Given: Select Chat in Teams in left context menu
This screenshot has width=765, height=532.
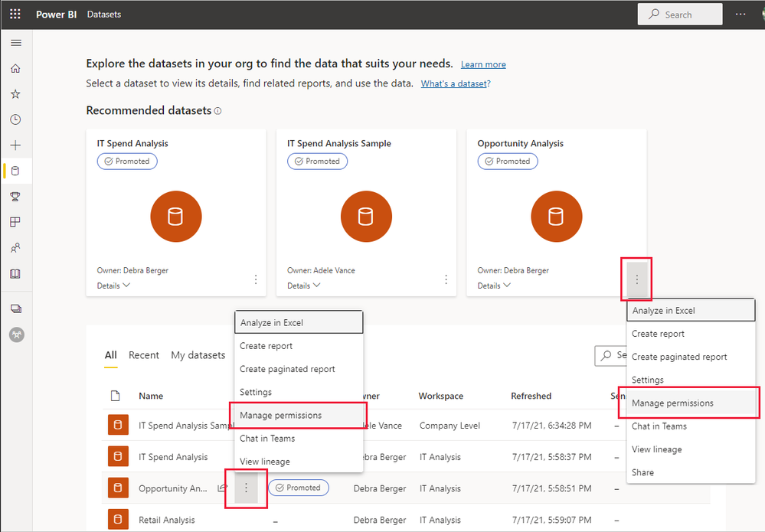Looking at the screenshot, I should pos(299,439).
